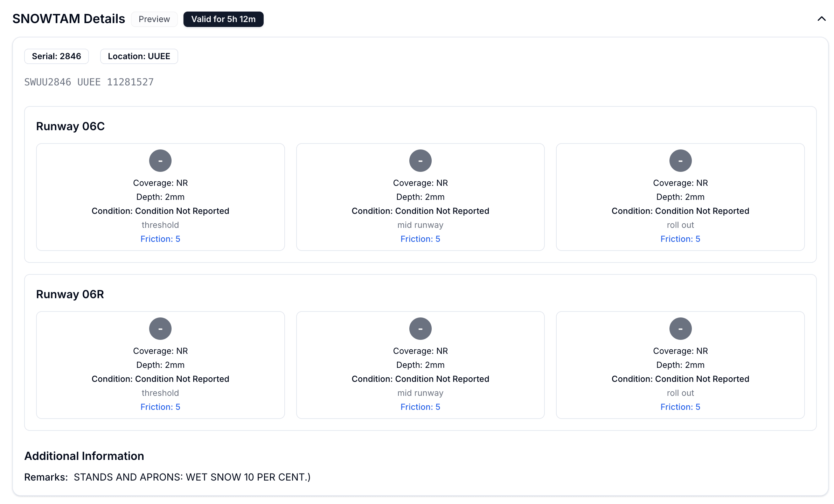Click the Location: UUEE chip
The width and height of the screenshot is (834, 504).
point(139,56)
